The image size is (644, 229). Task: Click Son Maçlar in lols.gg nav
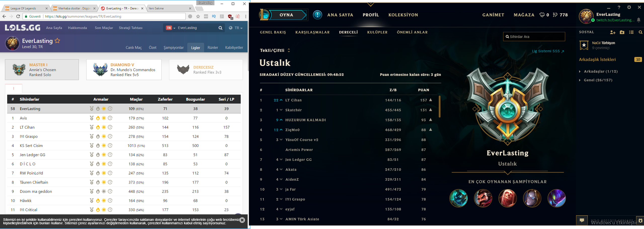click(x=104, y=28)
